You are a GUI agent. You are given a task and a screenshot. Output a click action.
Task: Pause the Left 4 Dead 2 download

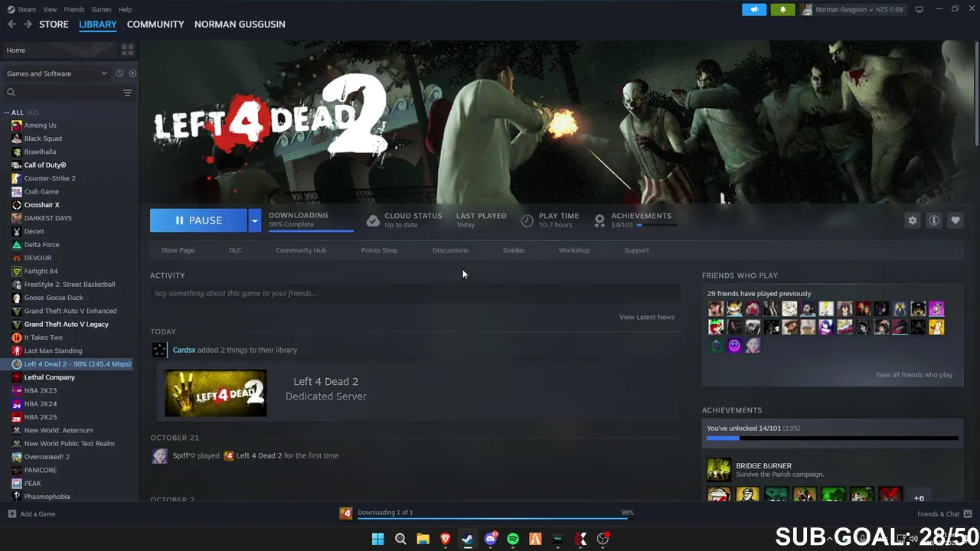(x=198, y=220)
